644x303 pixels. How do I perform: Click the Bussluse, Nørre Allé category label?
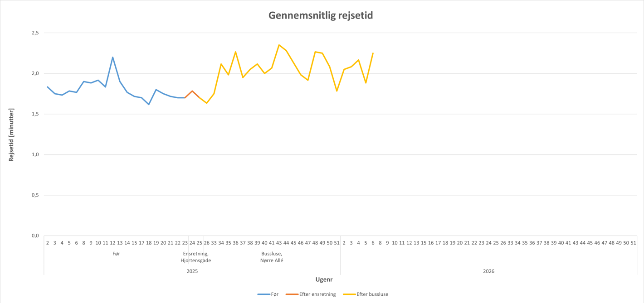[272, 257]
